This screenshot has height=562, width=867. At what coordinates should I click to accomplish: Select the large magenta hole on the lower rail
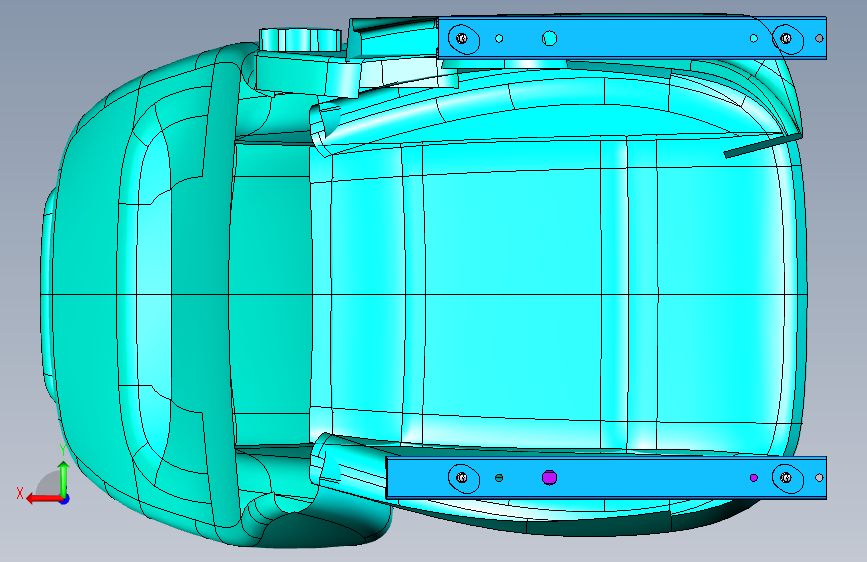549,477
